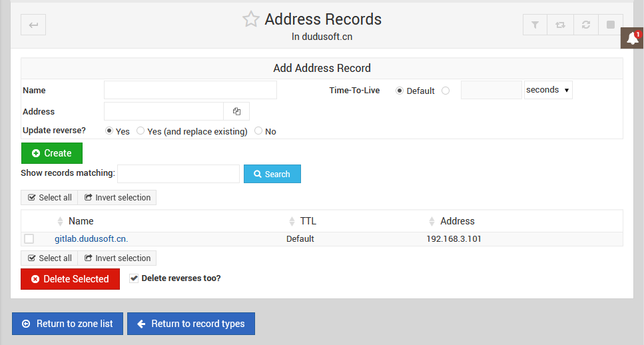
Task: Click the copy icon beside Address field
Action: coord(236,111)
